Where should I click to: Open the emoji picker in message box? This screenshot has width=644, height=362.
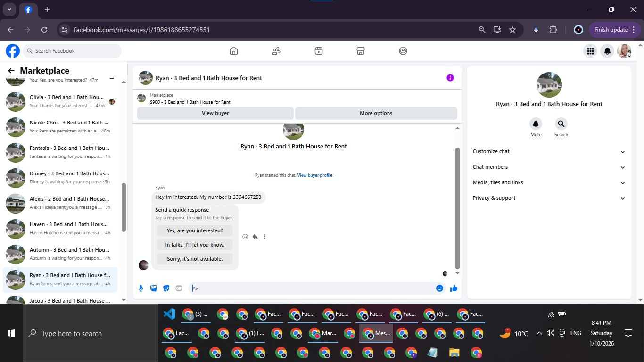[x=439, y=288]
